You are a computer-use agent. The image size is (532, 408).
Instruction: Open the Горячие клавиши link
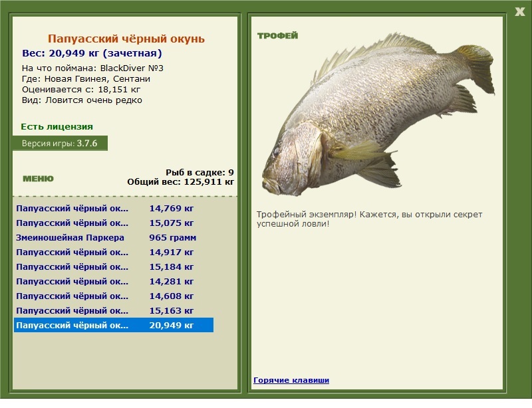tap(291, 380)
